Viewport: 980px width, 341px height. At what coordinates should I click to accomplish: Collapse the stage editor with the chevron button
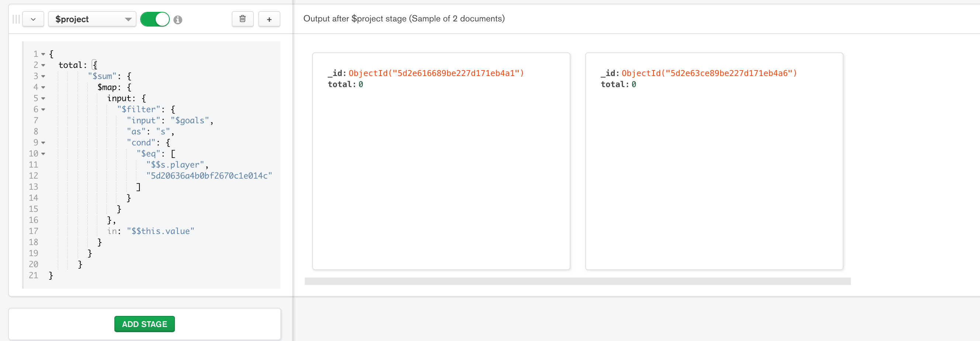33,19
